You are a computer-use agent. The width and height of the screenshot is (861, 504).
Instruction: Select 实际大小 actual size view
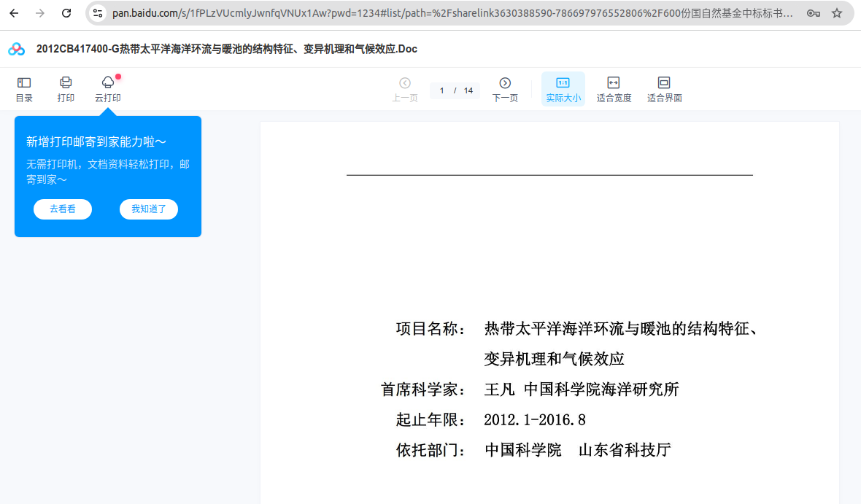563,89
